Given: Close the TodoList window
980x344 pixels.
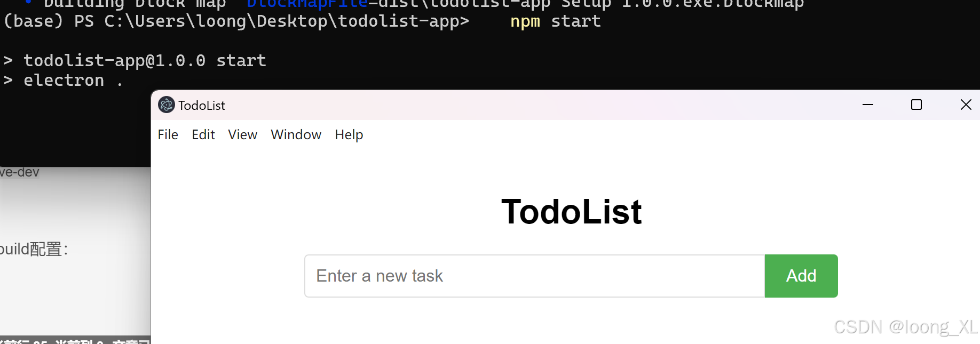Looking at the screenshot, I should pyautogui.click(x=966, y=105).
